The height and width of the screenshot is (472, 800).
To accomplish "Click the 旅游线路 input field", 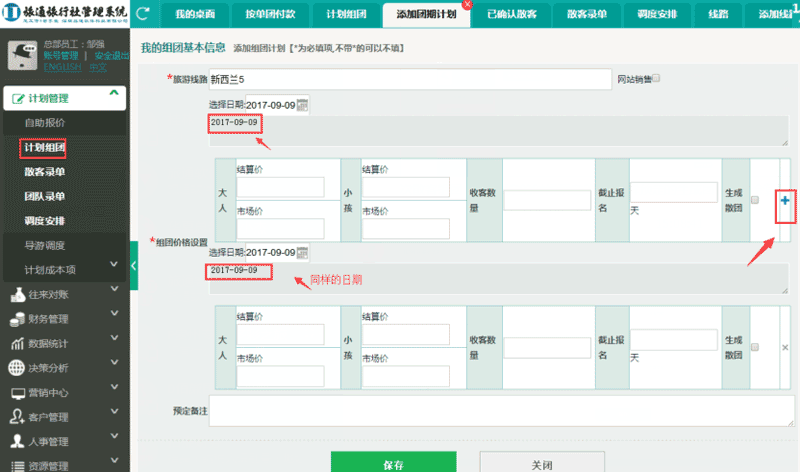I will pyautogui.click(x=410, y=79).
